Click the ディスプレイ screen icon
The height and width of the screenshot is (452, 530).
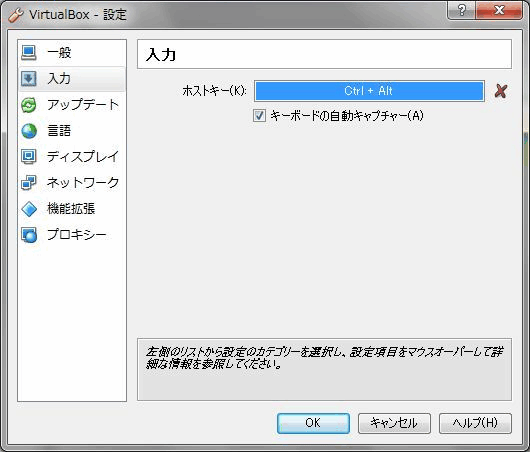pos(29,157)
